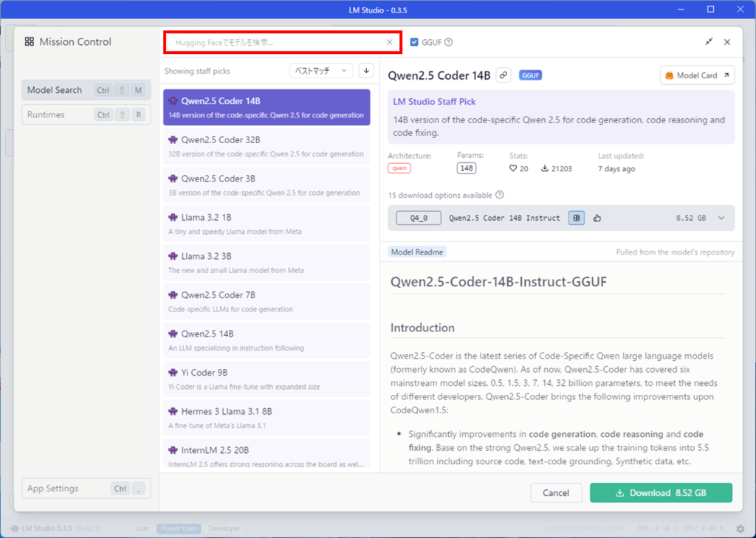Expand the download options chevron
Viewport: 756px width, 538px height.
[x=721, y=218]
